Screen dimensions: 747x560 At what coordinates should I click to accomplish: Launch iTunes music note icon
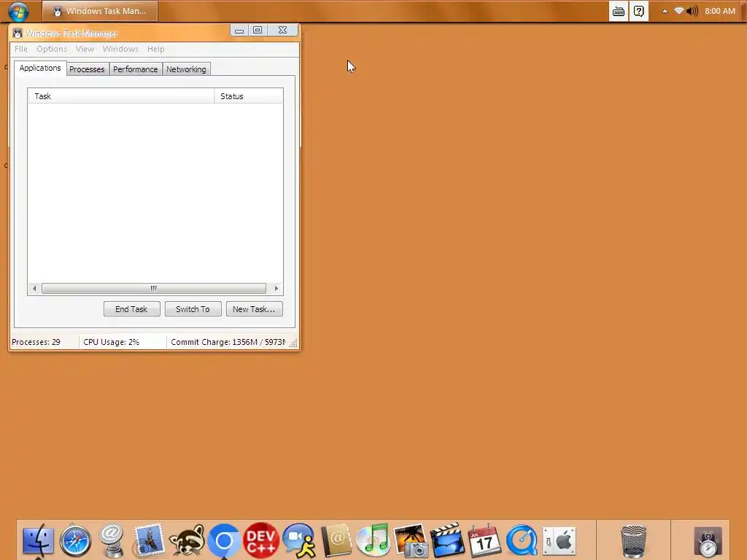click(x=373, y=540)
